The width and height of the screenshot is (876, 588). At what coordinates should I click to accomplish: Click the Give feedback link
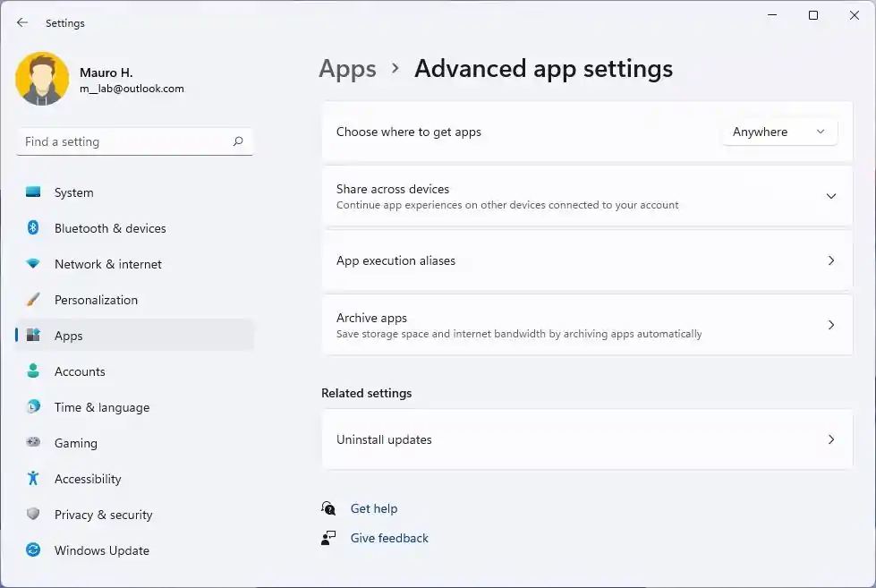coord(389,538)
